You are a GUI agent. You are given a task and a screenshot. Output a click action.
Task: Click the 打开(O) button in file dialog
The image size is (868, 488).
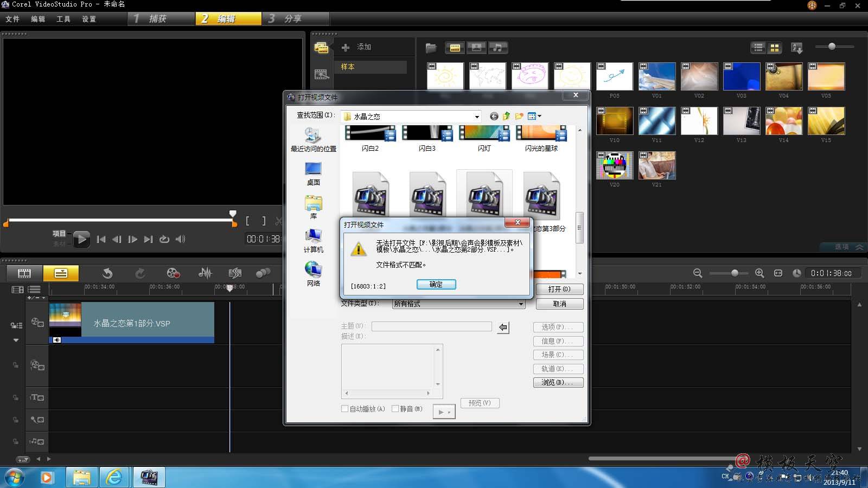pyautogui.click(x=559, y=289)
